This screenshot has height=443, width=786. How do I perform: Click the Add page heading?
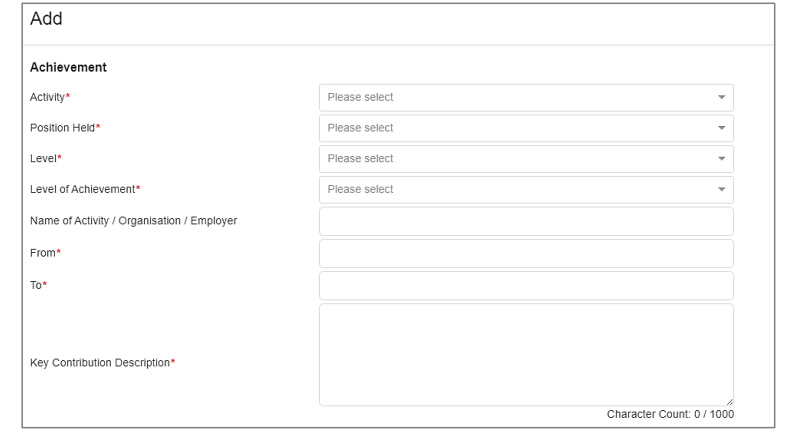click(47, 19)
